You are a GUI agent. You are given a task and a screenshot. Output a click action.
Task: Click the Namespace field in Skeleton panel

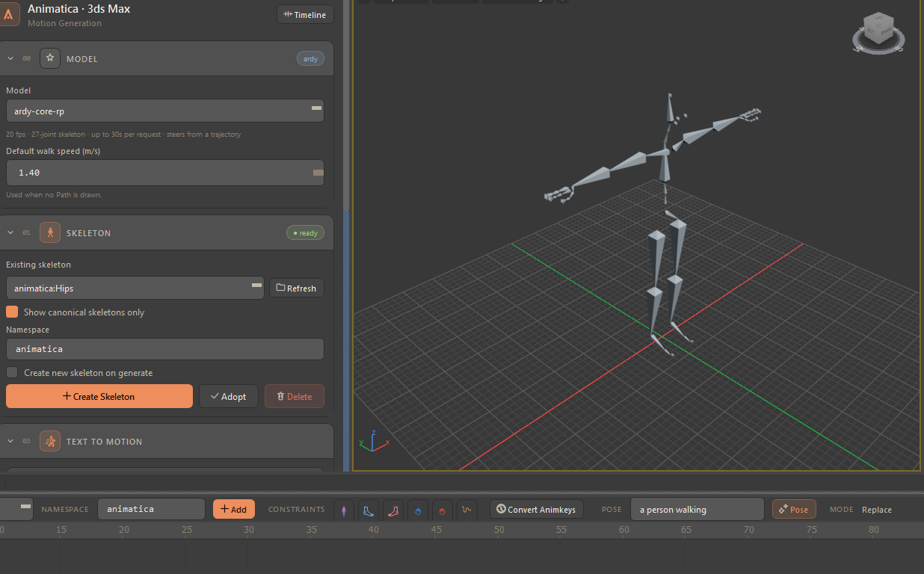165,349
